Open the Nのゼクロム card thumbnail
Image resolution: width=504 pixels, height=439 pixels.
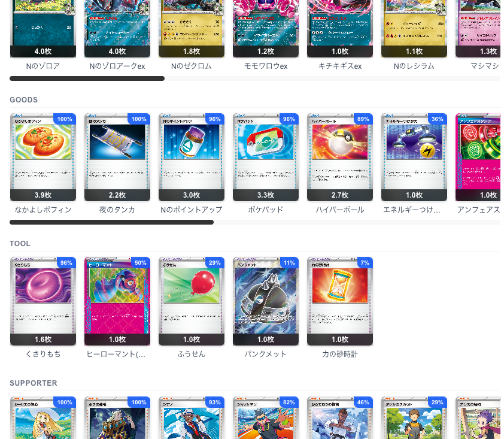192,29
